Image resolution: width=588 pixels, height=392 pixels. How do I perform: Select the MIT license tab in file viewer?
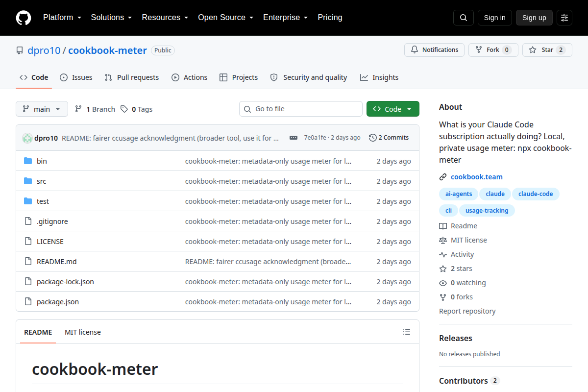pos(83,332)
